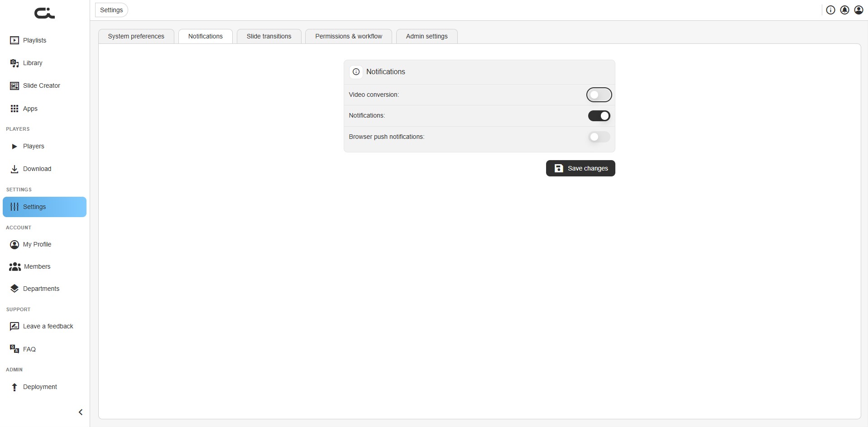Click the Members group icon

click(x=15, y=266)
